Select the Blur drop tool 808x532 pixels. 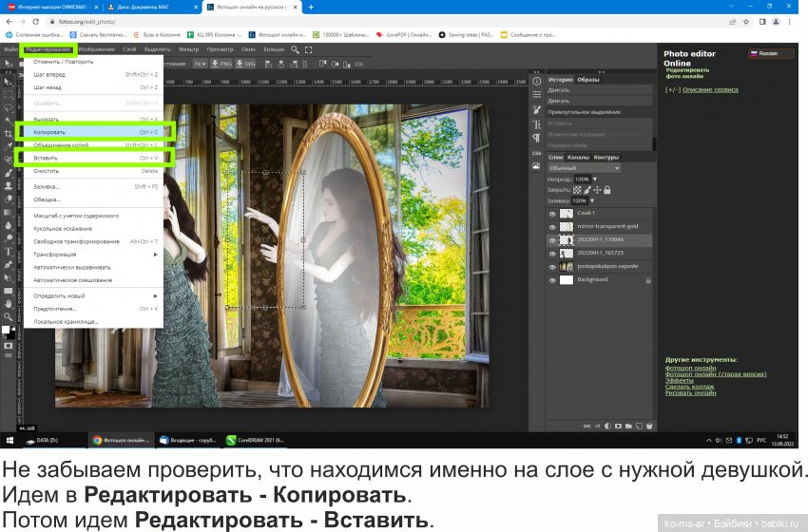pyautogui.click(x=9, y=225)
